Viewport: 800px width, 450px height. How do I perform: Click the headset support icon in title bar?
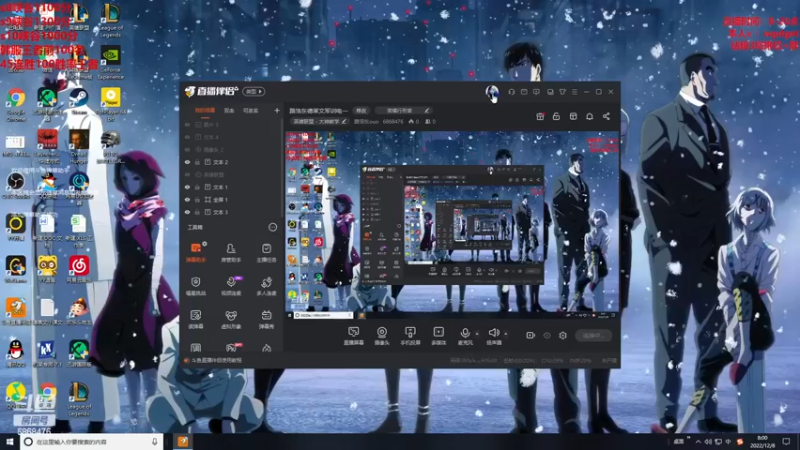point(511,92)
